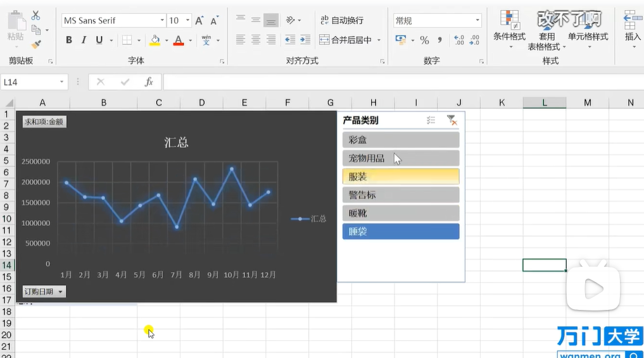
Task: Select the 宠物用品 slicer item
Action: (401, 158)
